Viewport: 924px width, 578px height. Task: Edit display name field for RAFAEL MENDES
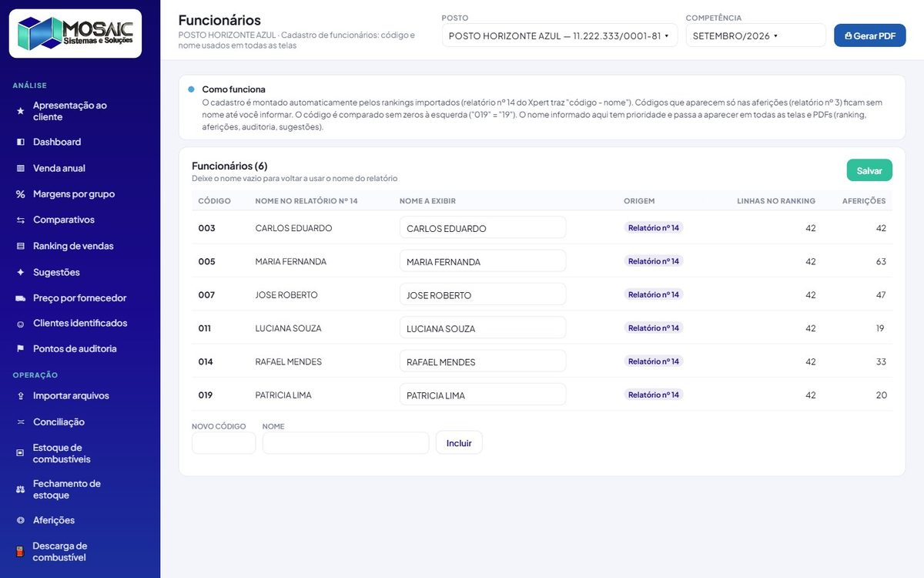[x=483, y=361]
